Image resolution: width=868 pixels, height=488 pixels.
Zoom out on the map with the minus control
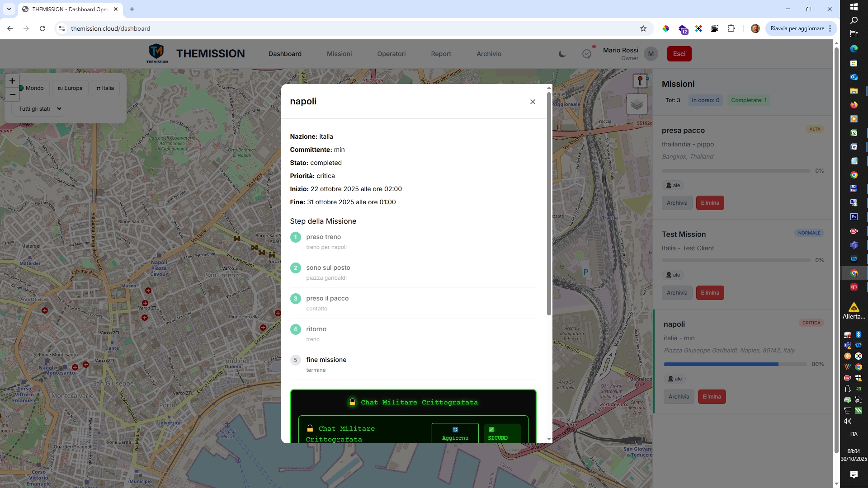12,95
